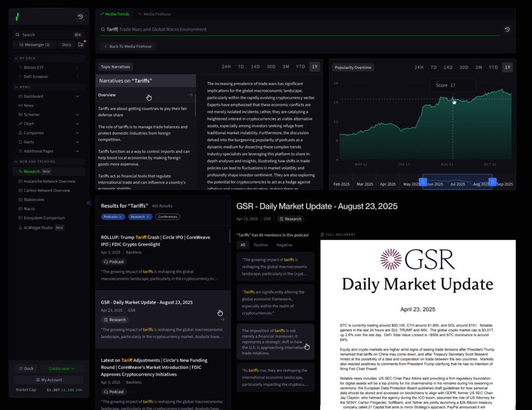Click the flag notification icon beside Docs
Image resolution: width=532 pixels, height=410 pixels.
pyautogui.click(x=81, y=45)
